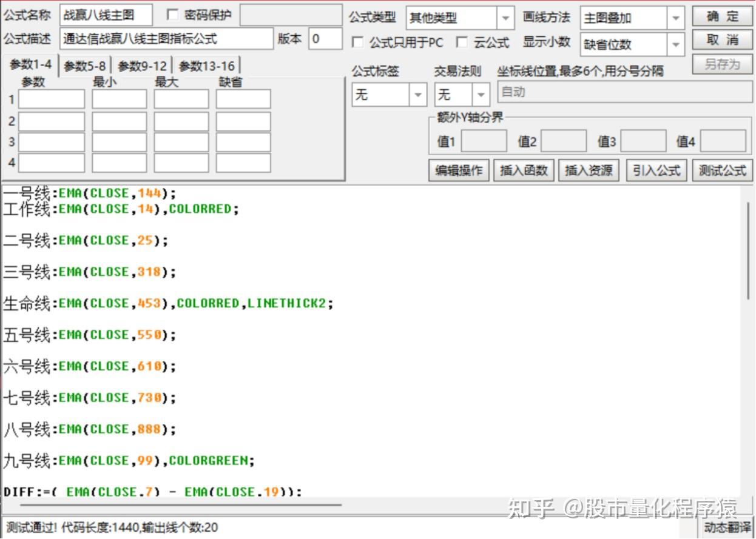Viewport: 756px width, 539px height.
Task: Click the 公式名称 input field
Action: [x=106, y=15]
